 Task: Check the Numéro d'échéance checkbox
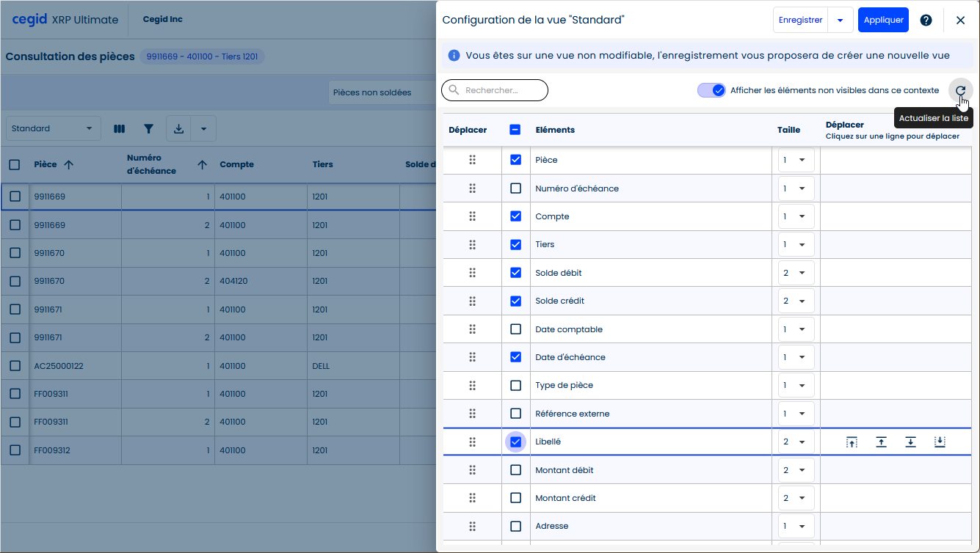[515, 188]
